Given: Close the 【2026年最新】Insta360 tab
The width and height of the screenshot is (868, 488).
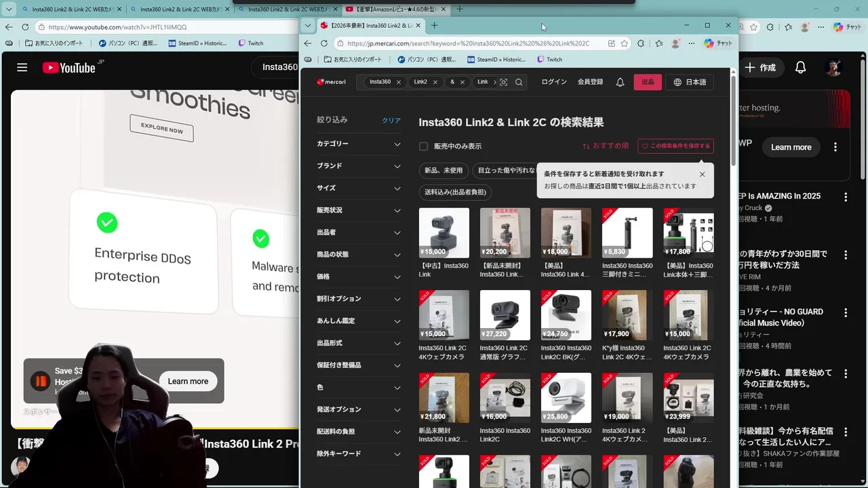Looking at the screenshot, I should click(x=418, y=26).
